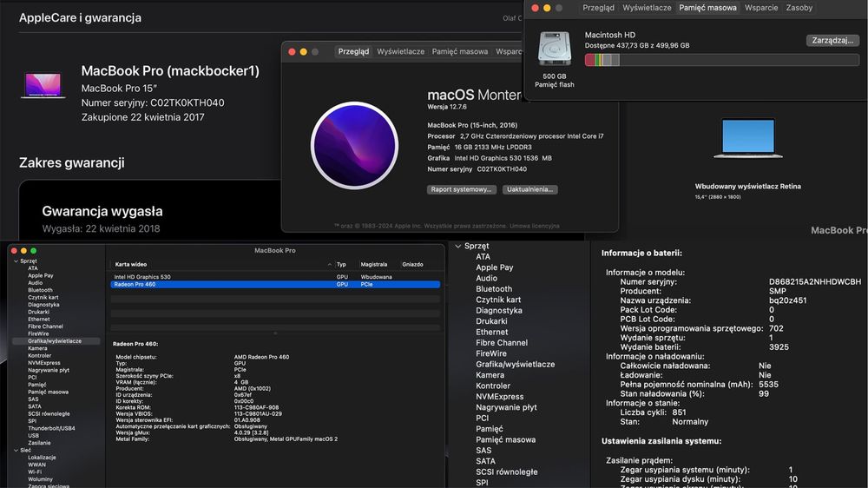Click the Gwarancja wygasła heading
The width and height of the screenshot is (868, 488).
tap(102, 211)
